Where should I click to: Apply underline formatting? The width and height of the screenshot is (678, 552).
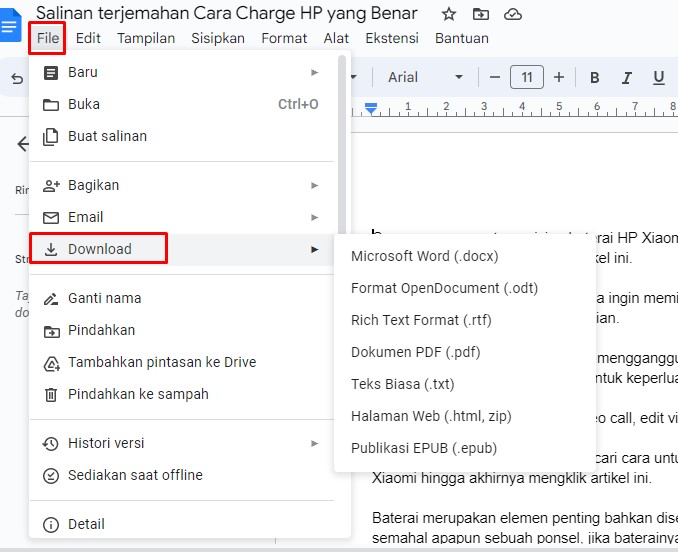[659, 77]
